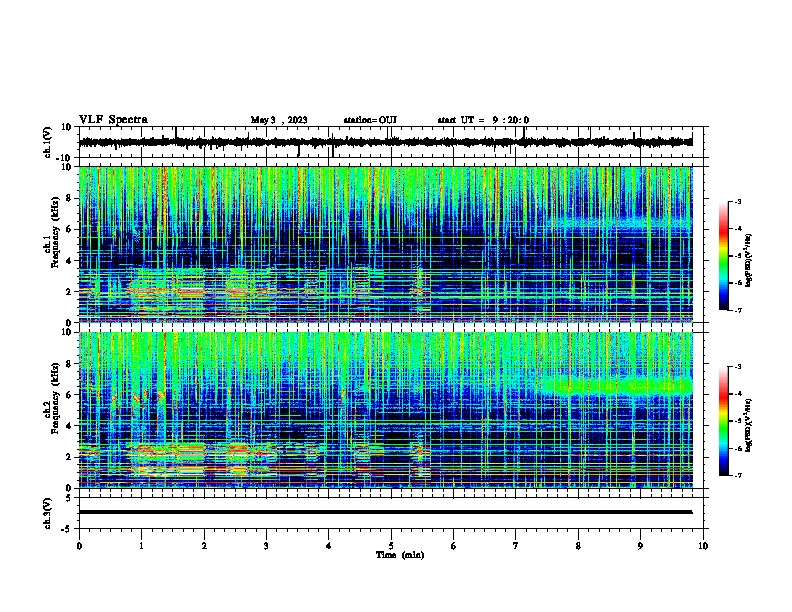This screenshot has width=792, height=612.
Task: Click the "7" tick on the time axis
Action: (x=516, y=546)
